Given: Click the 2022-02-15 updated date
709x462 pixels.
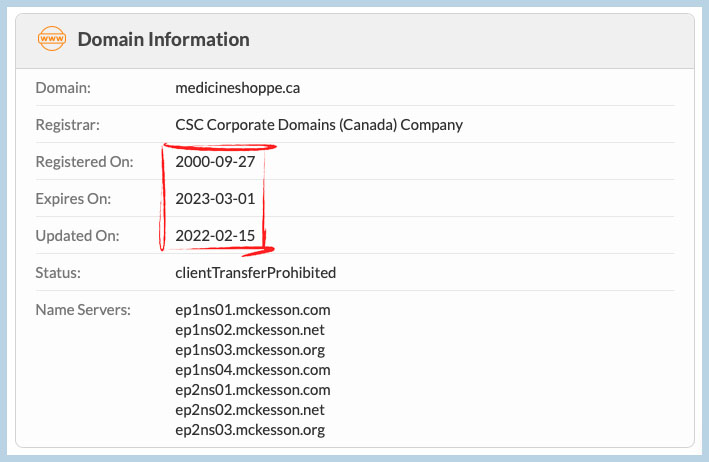Looking at the screenshot, I should tap(215, 236).
